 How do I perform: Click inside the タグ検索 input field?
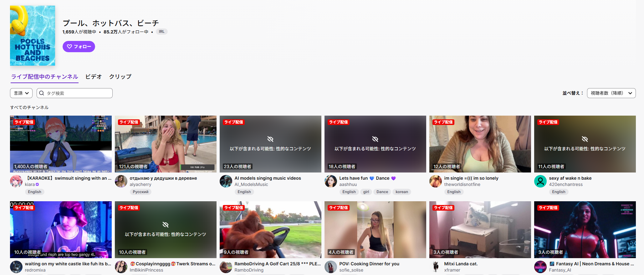click(x=78, y=93)
